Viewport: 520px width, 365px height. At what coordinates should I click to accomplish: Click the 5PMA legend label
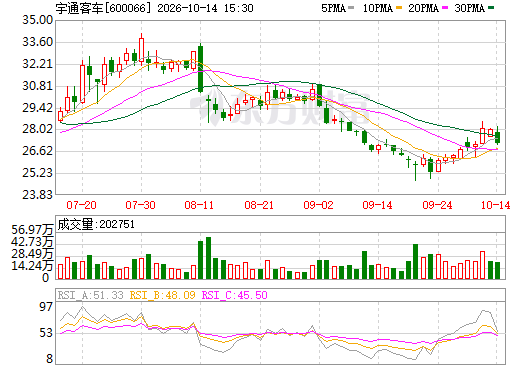(333, 8)
